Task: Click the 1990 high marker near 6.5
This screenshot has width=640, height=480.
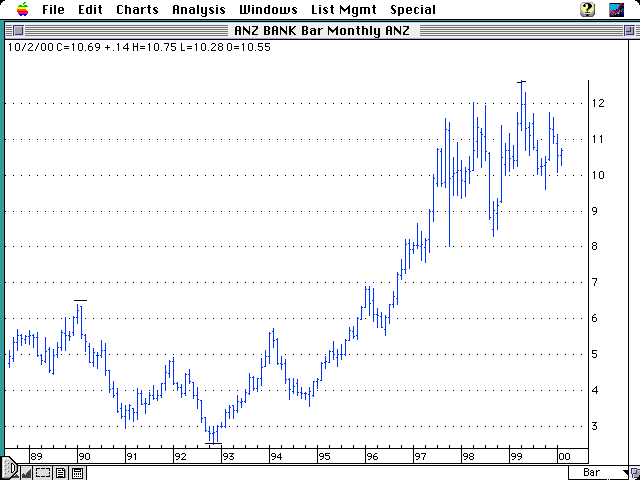Action: click(80, 300)
